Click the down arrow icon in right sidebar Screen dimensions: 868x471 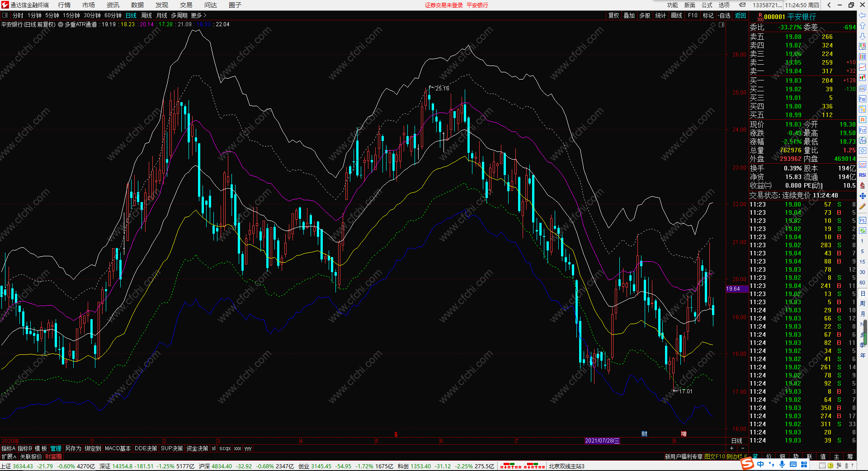point(862,36)
